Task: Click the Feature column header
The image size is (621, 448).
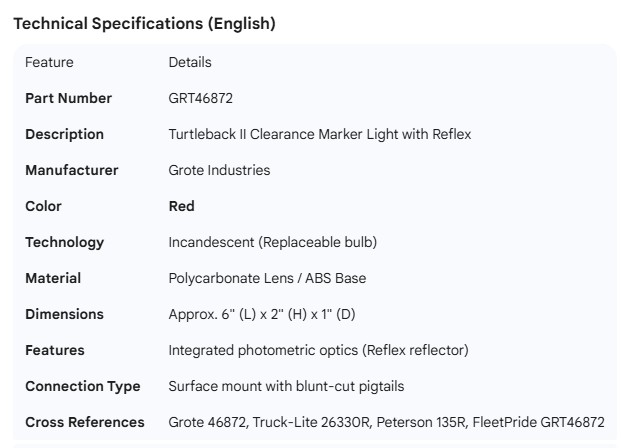Action: (49, 62)
